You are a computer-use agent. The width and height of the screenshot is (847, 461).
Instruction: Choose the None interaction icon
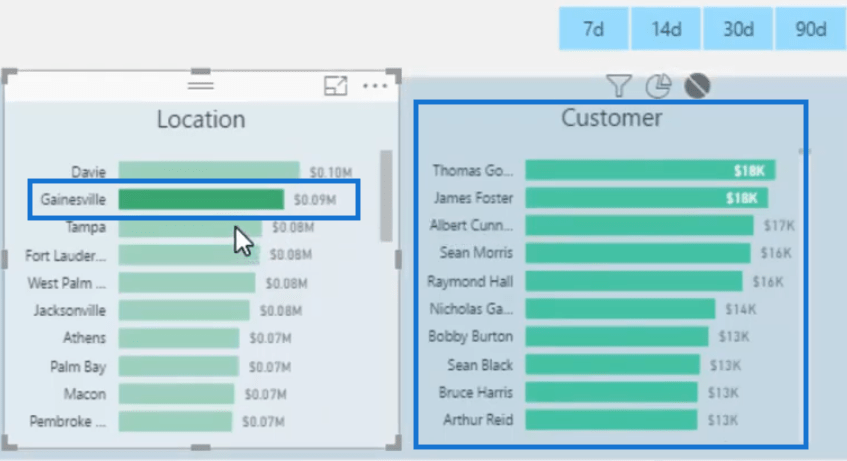point(697,87)
